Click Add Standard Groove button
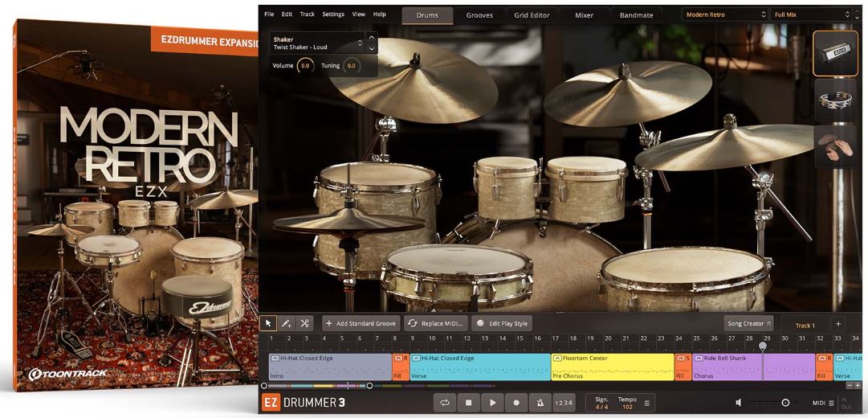Image resolution: width=868 pixels, height=418 pixels. click(x=361, y=323)
